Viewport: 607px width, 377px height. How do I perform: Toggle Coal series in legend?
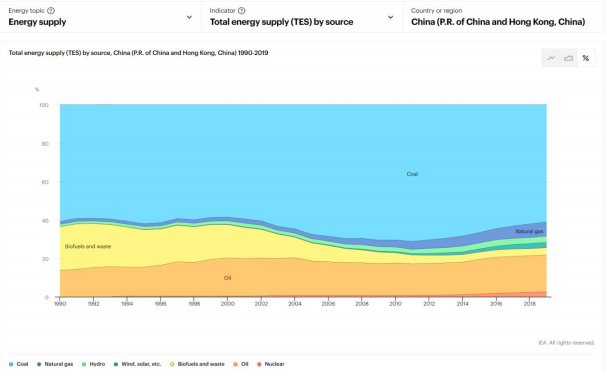point(19,364)
